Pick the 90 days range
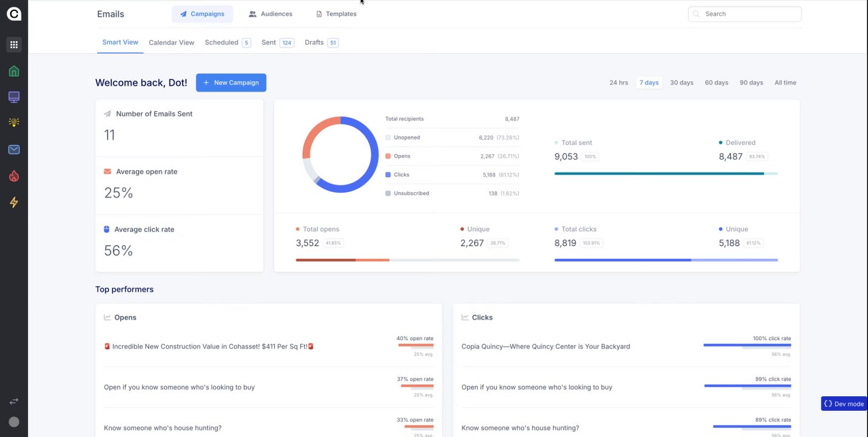Image resolution: width=868 pixels, height=437 pixels. click(x=752, y=83)
